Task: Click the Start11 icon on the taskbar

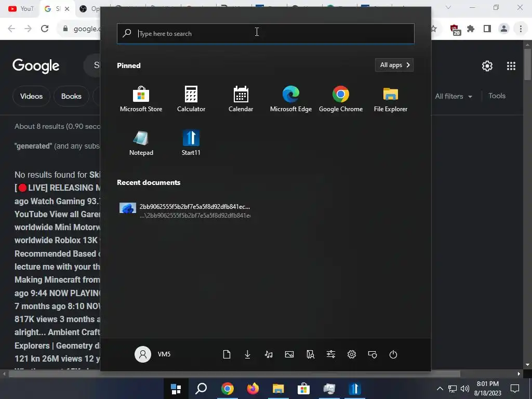Action: [x=354, y=389]
